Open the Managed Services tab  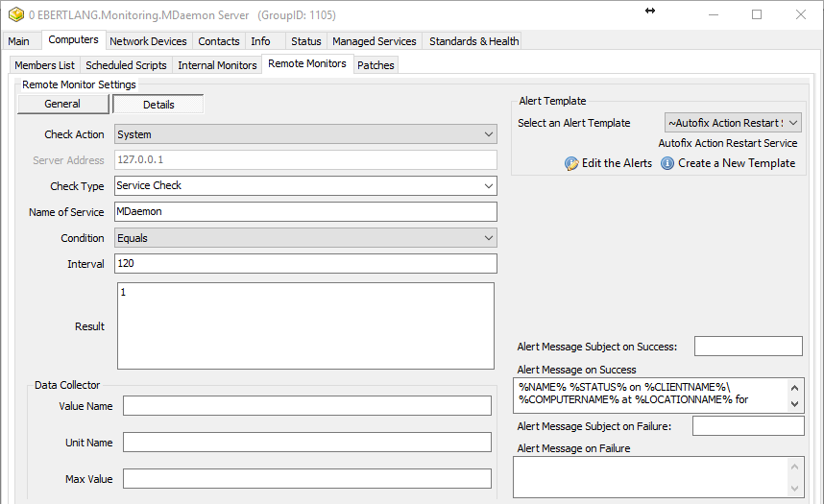coord(374,41)
